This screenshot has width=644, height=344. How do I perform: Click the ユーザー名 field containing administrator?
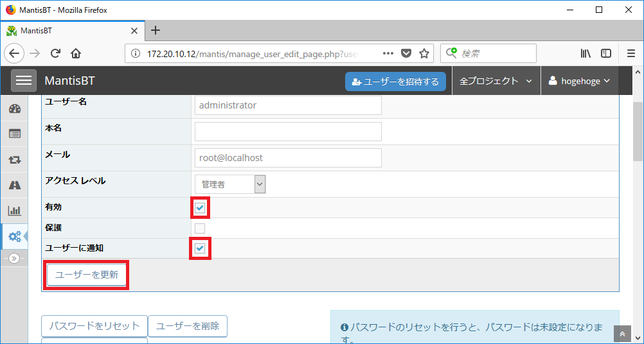tap(288, 105)
